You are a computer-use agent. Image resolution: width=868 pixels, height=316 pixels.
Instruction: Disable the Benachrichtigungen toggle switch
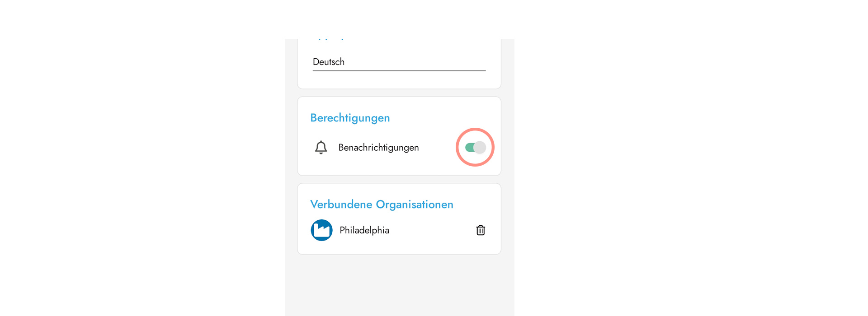pyautogui.click(x=475, y=148)
